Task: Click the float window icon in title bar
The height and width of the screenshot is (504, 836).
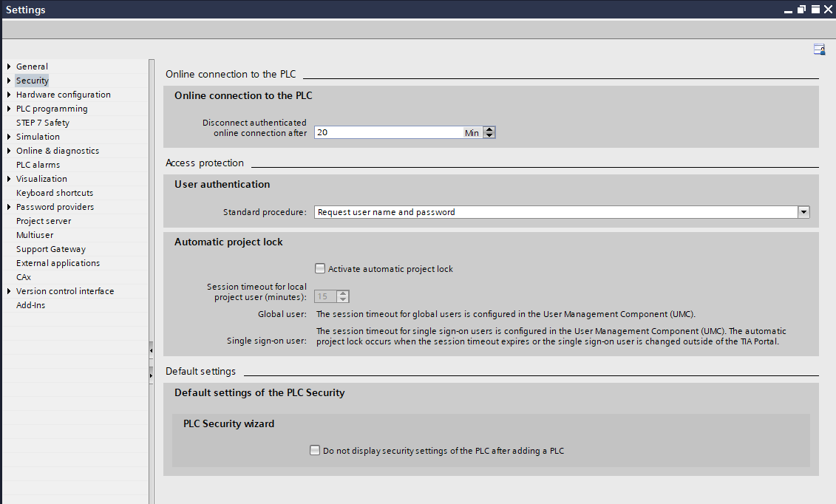Action: pyautogui.click(x=801, y=10)
